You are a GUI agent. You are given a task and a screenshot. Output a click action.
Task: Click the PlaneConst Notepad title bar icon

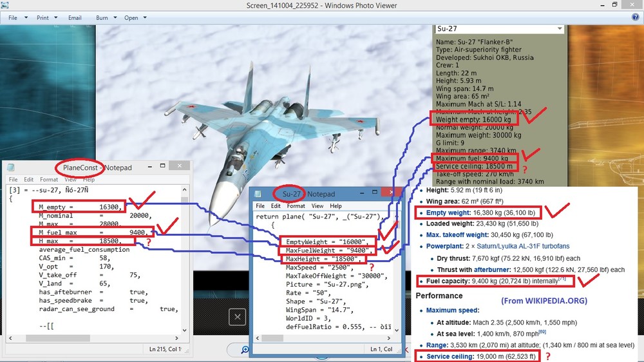click(11, 167)
